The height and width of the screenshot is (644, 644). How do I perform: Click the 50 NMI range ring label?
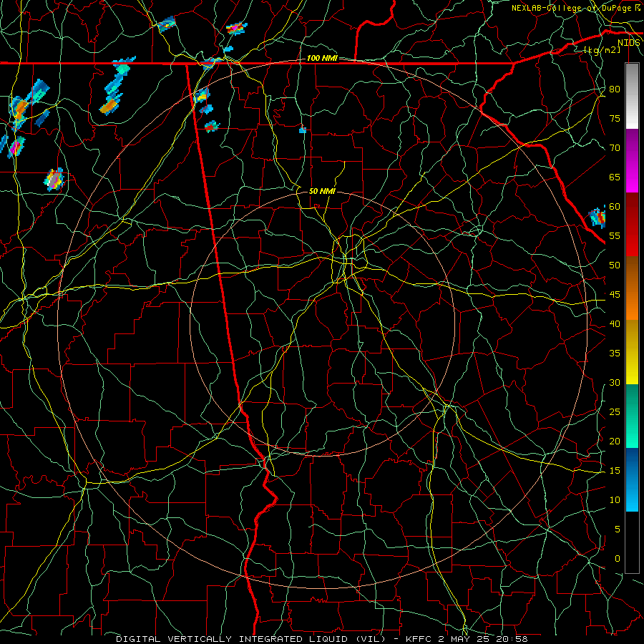coord(322,191)
